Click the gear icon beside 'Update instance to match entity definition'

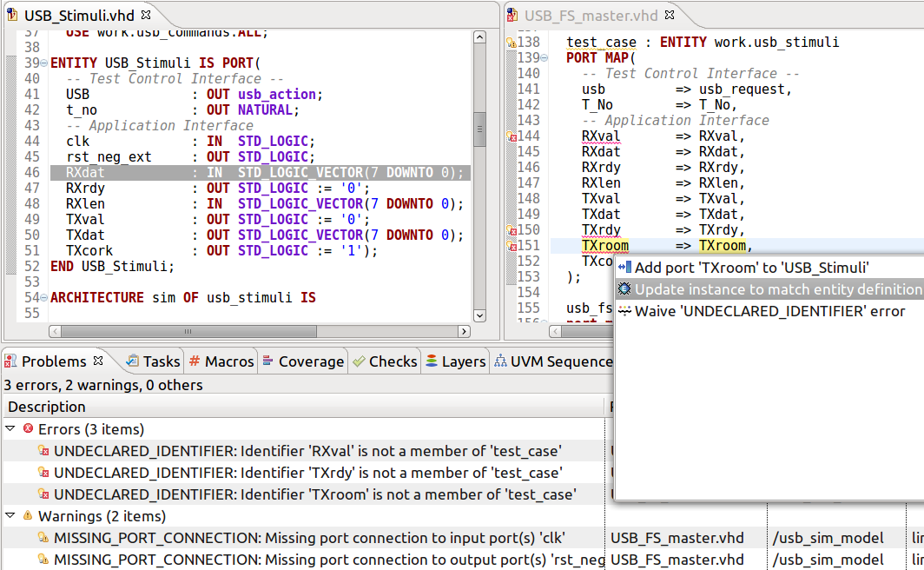[624, 288]
